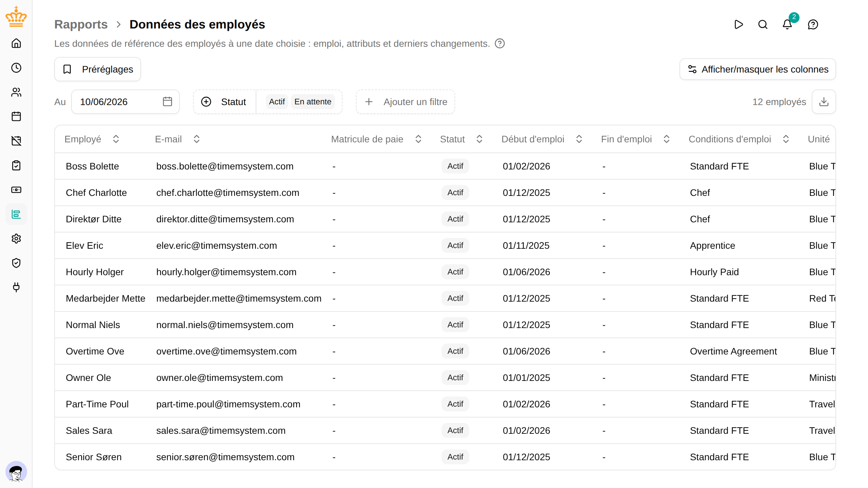
Task: Sort by Début d'emploi column
Action: [579, 139]
